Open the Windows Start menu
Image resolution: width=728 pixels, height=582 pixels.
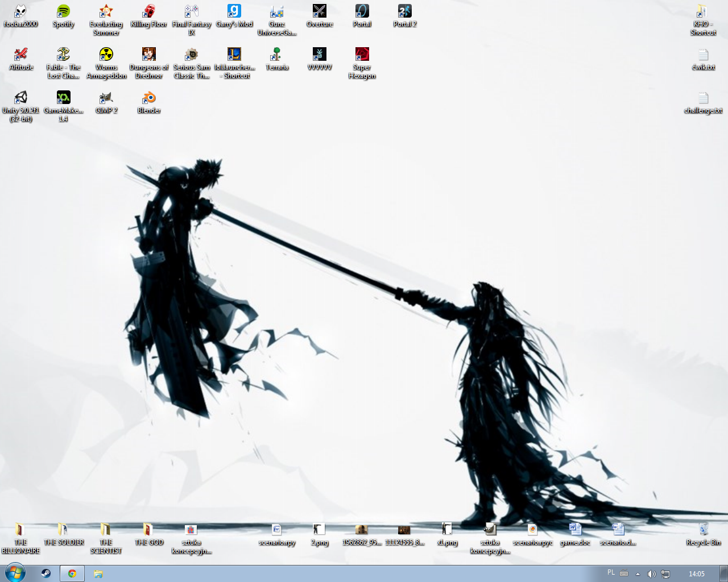tap(15, 573)
